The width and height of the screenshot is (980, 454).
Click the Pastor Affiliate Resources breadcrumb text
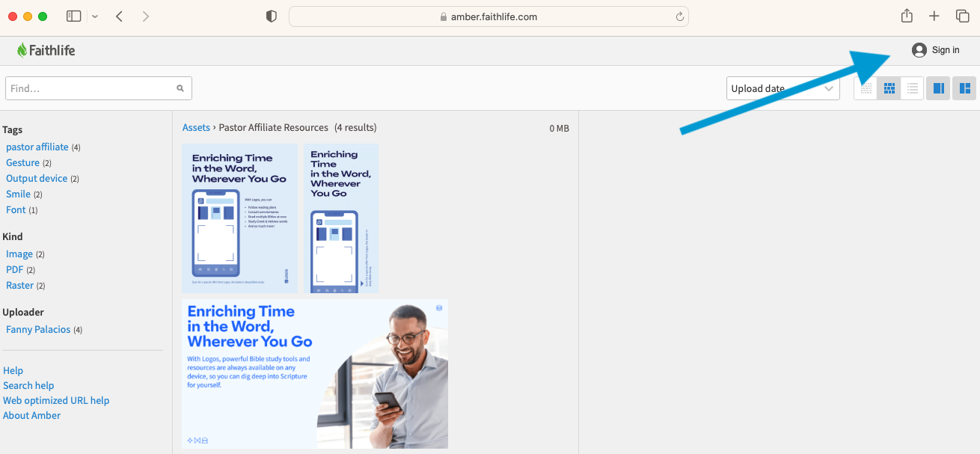274,128
